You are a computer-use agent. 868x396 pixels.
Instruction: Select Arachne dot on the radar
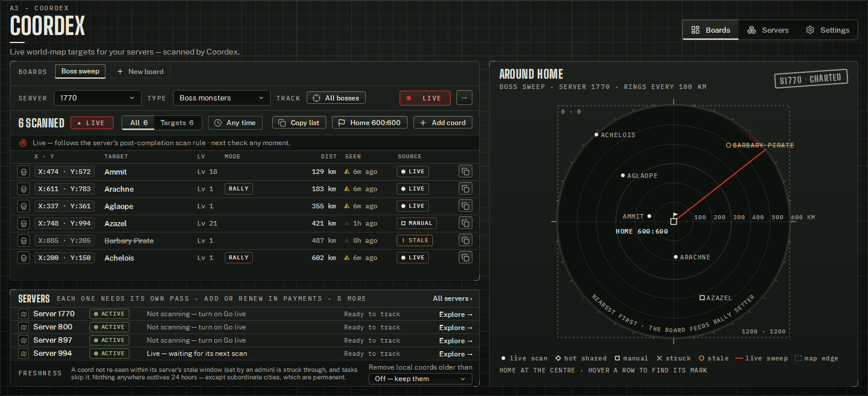point(676,257)
